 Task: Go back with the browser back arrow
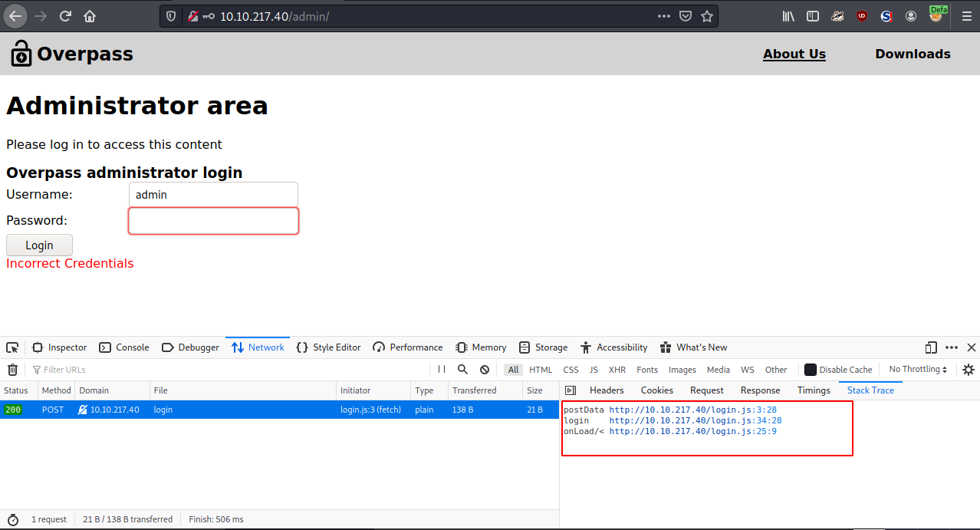pos(15,16)
